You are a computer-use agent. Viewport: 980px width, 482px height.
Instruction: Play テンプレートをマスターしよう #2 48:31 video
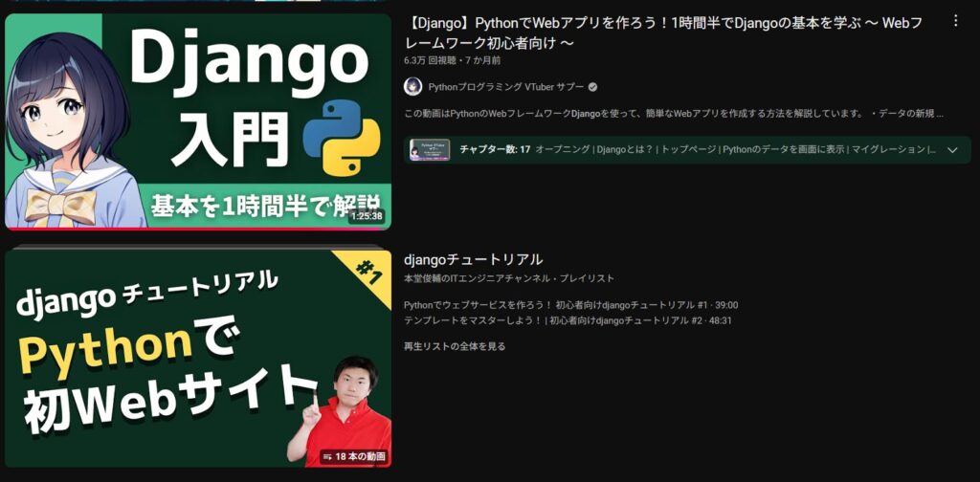pos(568,321)
